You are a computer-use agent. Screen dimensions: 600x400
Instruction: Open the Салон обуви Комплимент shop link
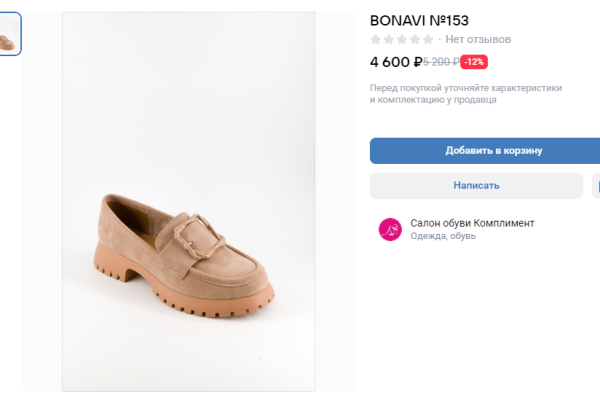pos(472,223)
